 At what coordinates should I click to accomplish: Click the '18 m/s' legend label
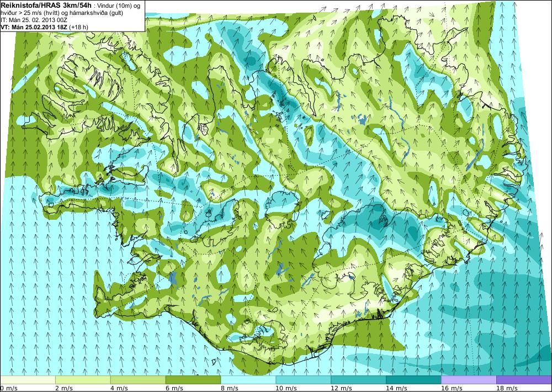tap(507, 388)
